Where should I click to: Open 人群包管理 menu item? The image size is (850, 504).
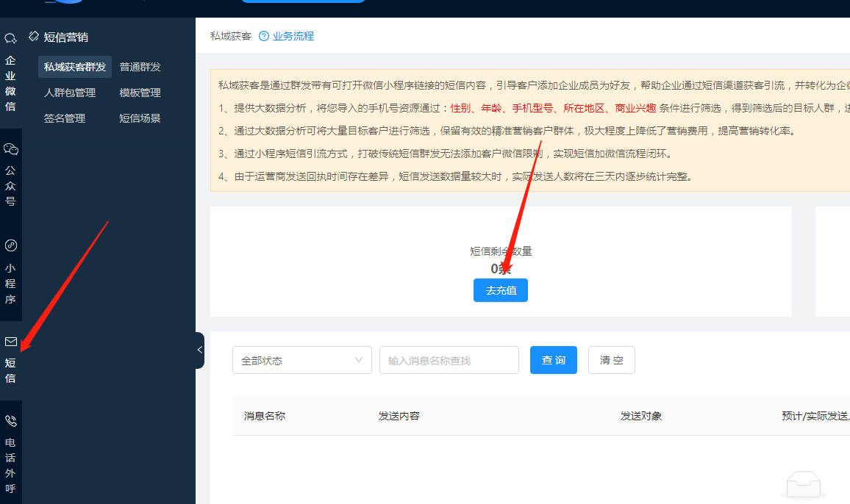[x=69, y=93]
